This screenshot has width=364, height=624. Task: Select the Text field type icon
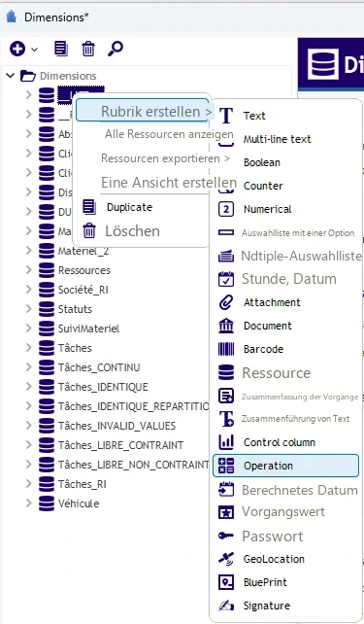coord(226,116)
